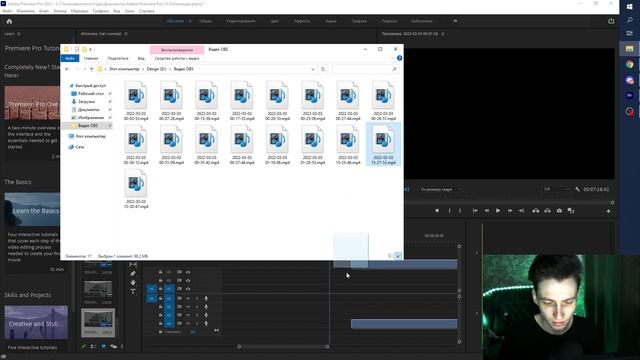This screenshot has height=360, width=640.
Task: Refresh the Explorer folder view
Action: 323,69
